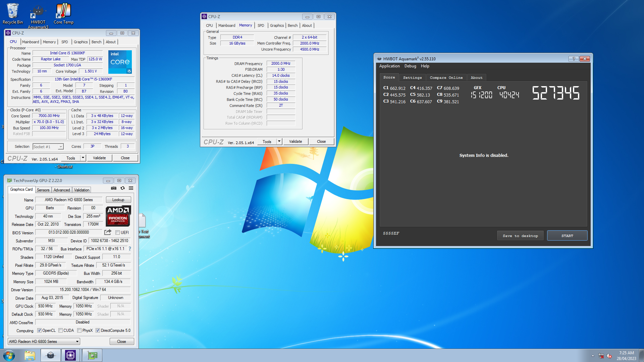
Task: Click GPU-Z title bar icon
Action: (x=9, y=180)
